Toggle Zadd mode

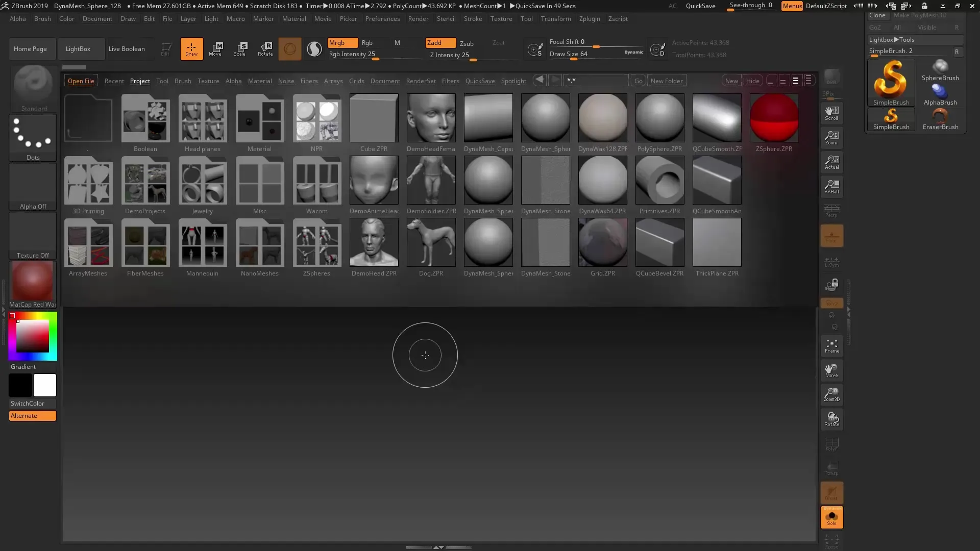tap(440, 43)
